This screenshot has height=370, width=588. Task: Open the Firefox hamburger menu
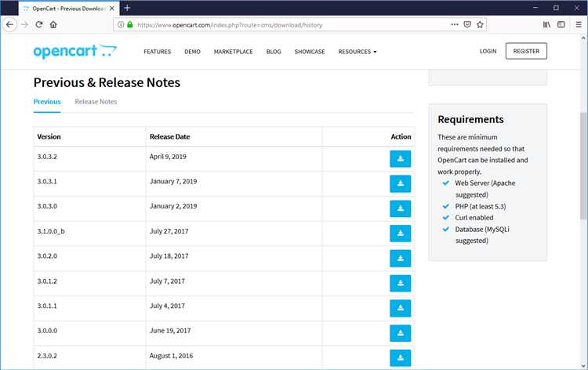click(579, 25)
